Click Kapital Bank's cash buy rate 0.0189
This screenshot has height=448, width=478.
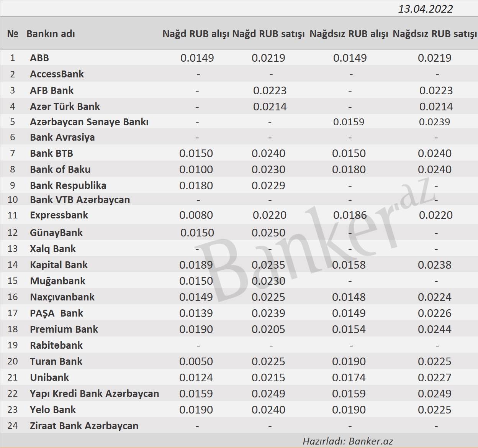coord(196,265)
